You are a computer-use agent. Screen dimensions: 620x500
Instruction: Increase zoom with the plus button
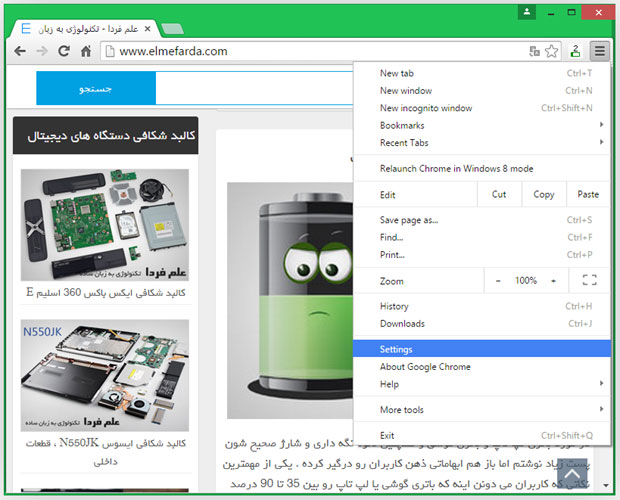553,281
